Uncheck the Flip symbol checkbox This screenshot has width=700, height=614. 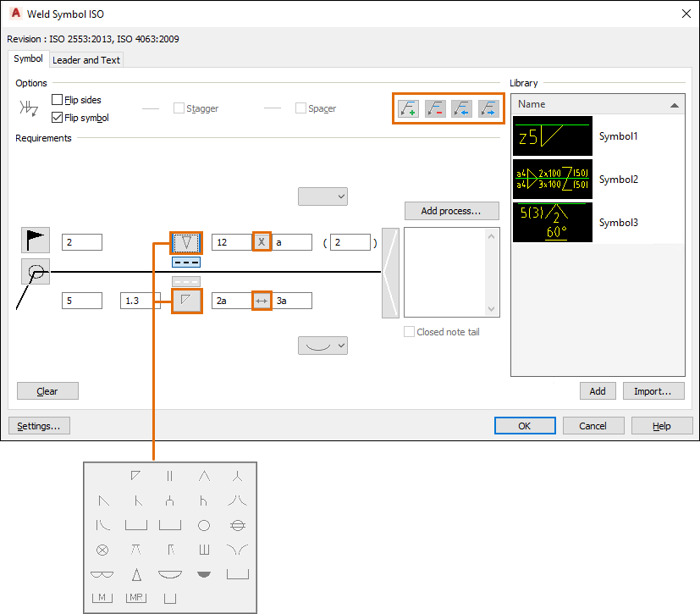coord(58,118)
